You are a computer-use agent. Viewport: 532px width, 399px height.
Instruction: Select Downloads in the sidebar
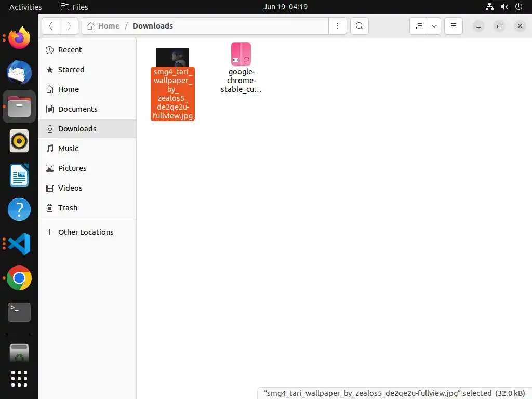[87, 129]
